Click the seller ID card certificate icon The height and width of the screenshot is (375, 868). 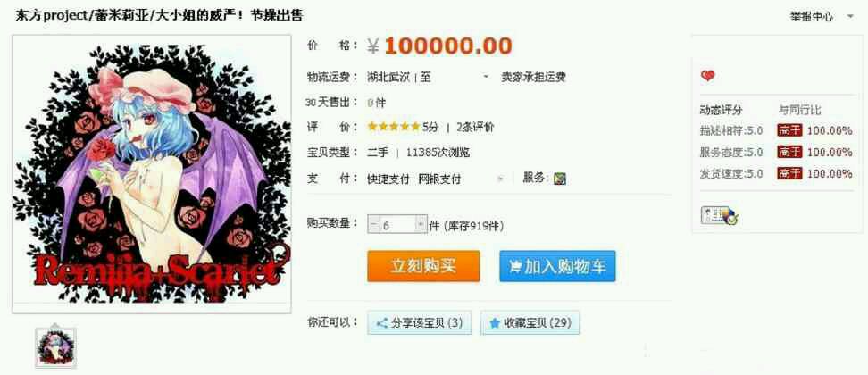point(720,216)
